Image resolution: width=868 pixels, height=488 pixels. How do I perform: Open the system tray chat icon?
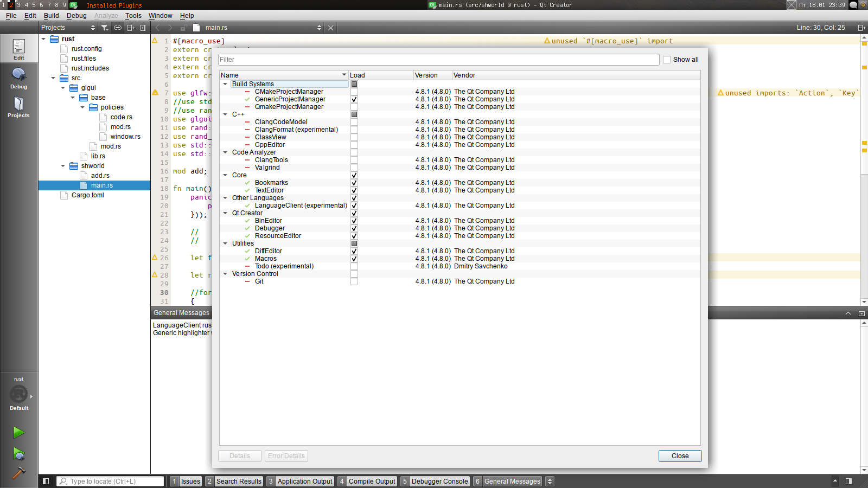[x=853, y=5]
